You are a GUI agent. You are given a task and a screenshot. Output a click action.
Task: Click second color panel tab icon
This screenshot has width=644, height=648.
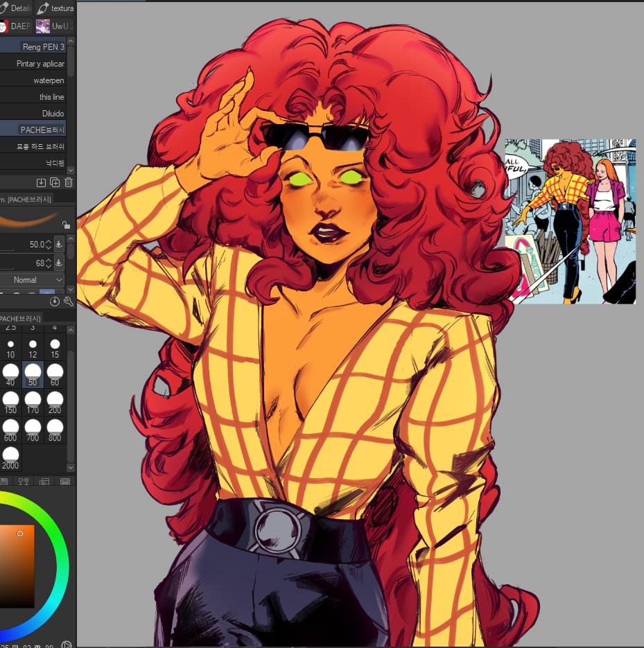(24, 482)
